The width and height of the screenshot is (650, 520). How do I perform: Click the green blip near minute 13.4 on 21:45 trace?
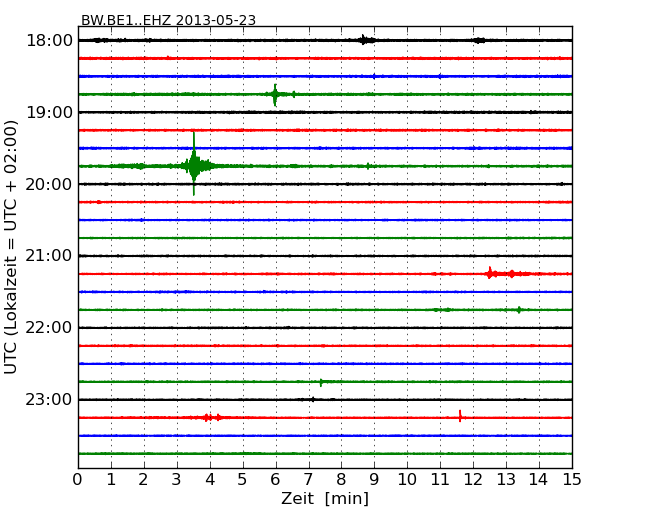(x=519, y=310)
